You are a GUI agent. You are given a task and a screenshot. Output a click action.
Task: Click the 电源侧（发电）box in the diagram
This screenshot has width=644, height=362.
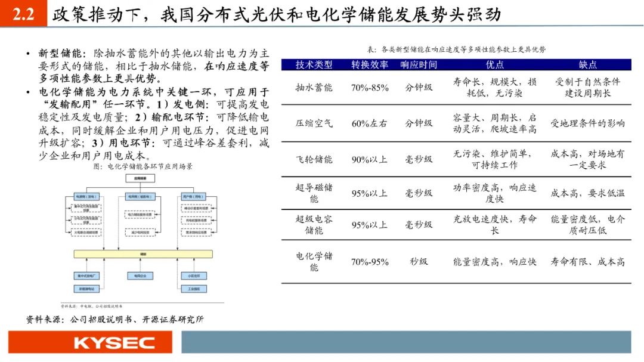pyautogui.click(x=86, y=197)
